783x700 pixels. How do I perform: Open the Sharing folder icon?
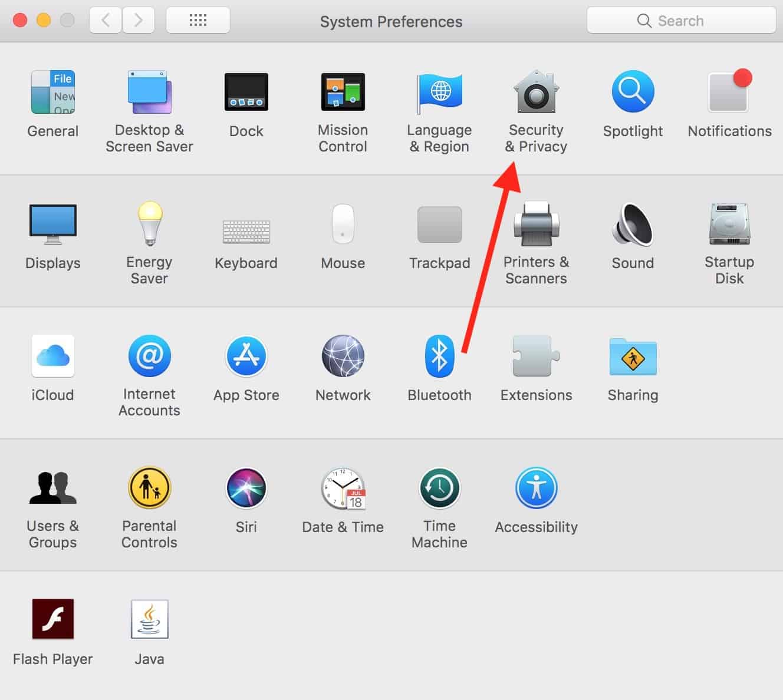(633, 356)
